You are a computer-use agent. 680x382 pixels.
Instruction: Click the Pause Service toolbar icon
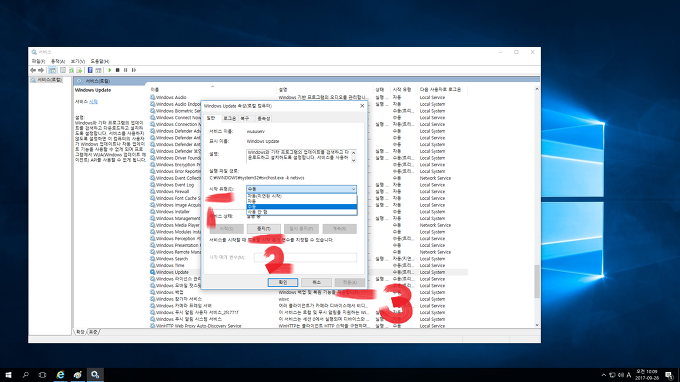coord(126,70)
